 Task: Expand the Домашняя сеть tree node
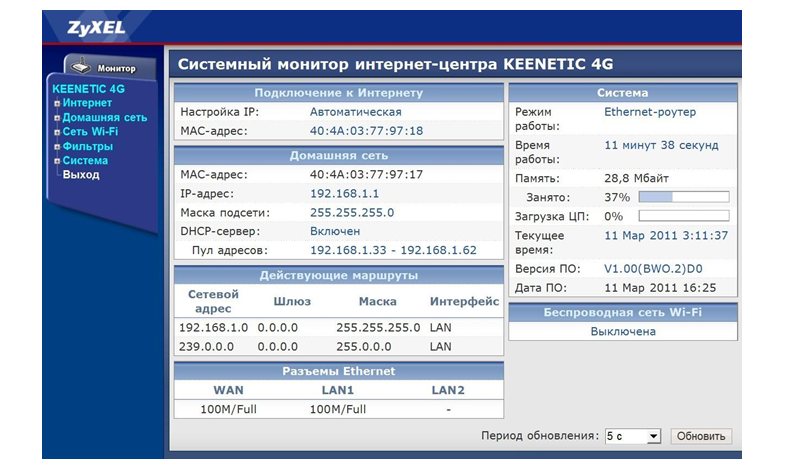57,118
